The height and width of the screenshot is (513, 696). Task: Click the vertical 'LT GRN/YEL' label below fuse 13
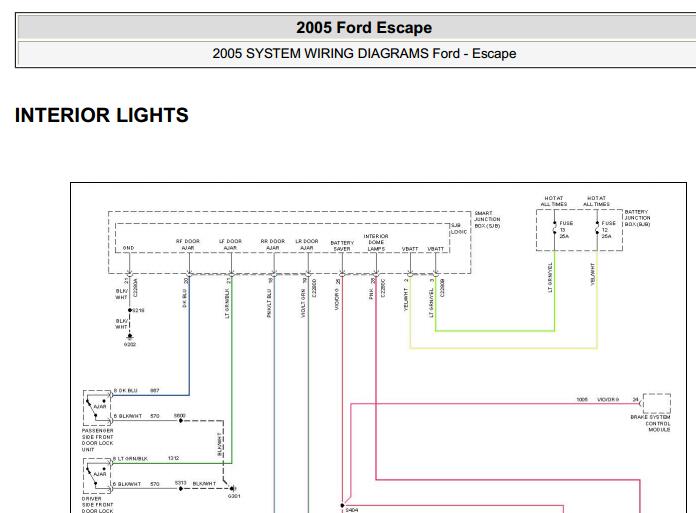point(550,277)
